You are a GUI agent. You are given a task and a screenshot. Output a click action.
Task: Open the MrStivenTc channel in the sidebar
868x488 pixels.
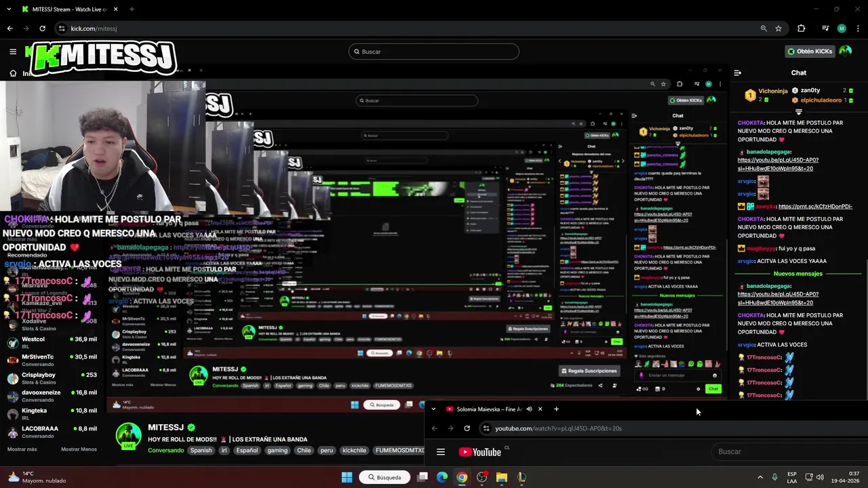point(52,361)
